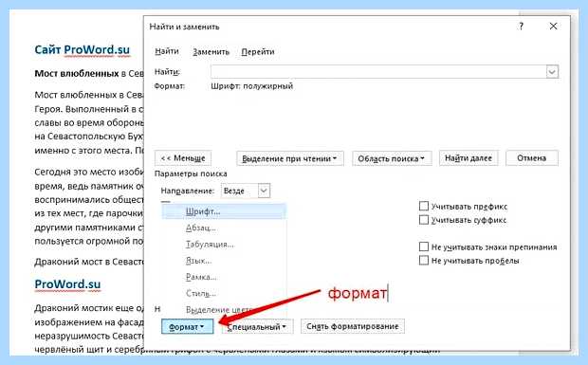Click the Сайт ProWord.su heading in document
This screenshot has width=588, height=365.
[x=83, y=50]
